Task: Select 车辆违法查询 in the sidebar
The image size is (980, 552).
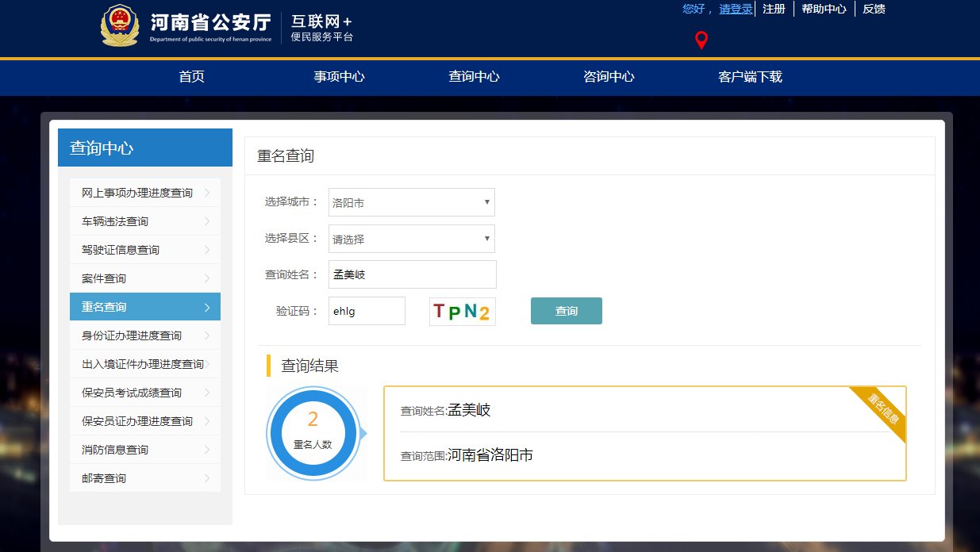Action: point(116,221)
